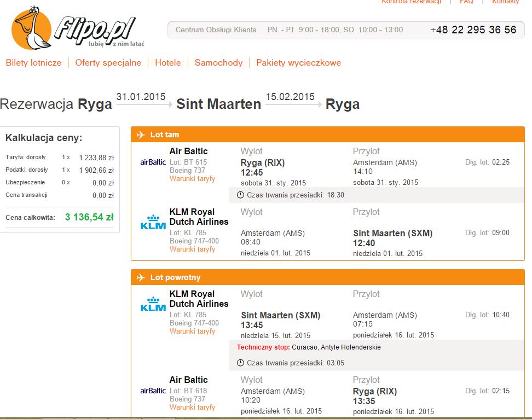Click the clock icon beside przesiadki 03:05
This screenshot has width=532, height=419.
point(240,363)
